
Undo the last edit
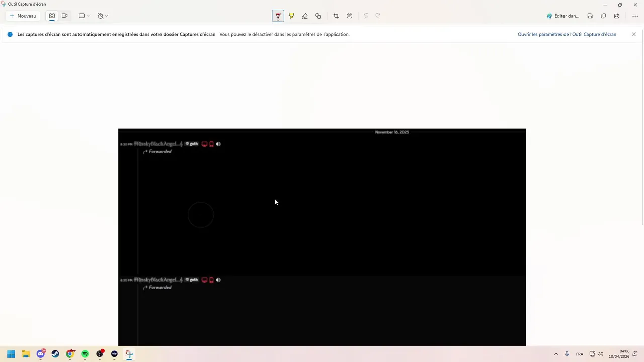(x=366, y=16)
